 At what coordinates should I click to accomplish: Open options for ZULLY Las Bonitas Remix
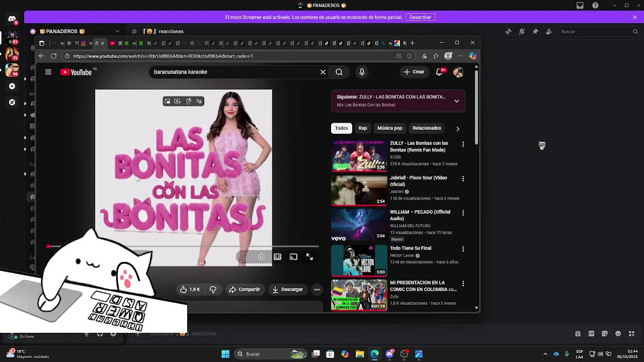tap(463, 144)
